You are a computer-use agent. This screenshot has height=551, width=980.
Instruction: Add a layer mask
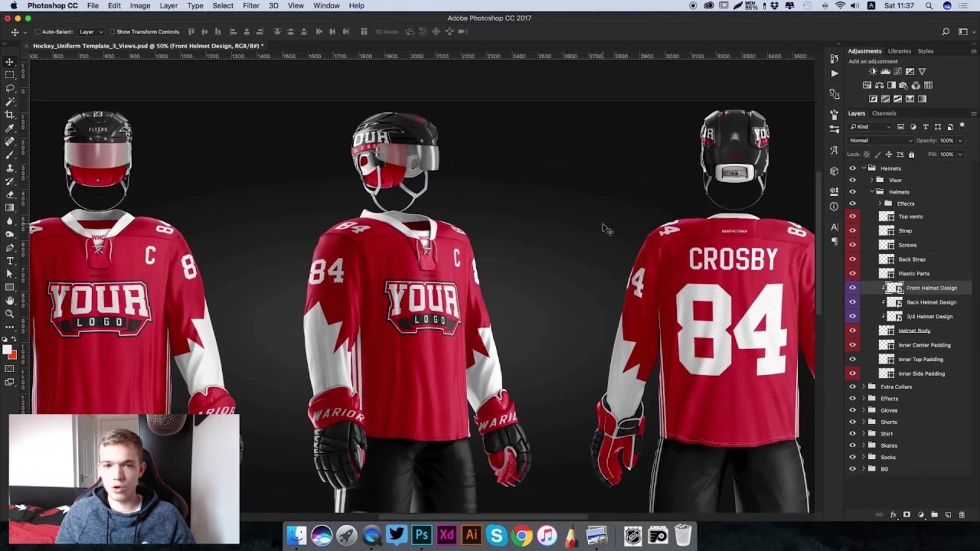[907, 514]
